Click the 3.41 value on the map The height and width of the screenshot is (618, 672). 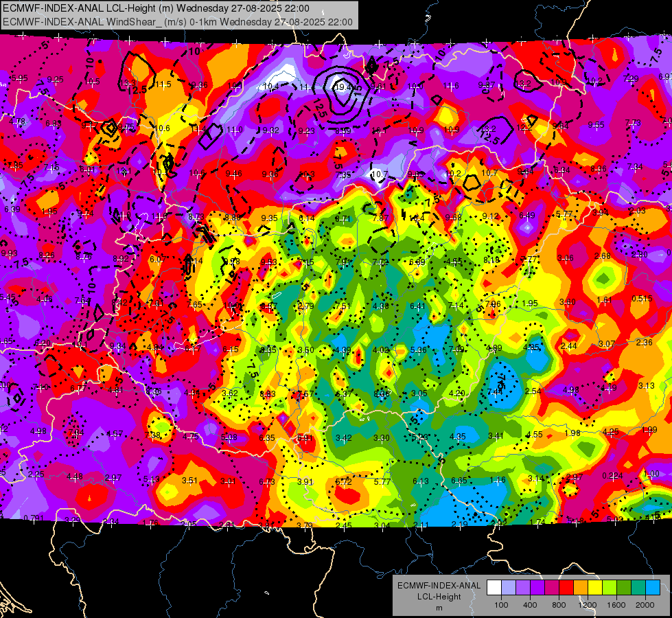pyautogui.click(x=496, y=436)
